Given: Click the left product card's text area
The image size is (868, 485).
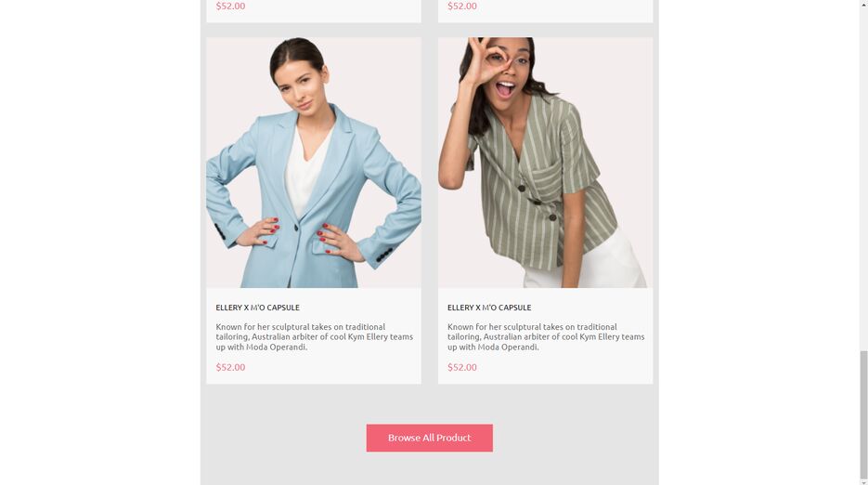Looking at the screenshot, I should point(314,336).
